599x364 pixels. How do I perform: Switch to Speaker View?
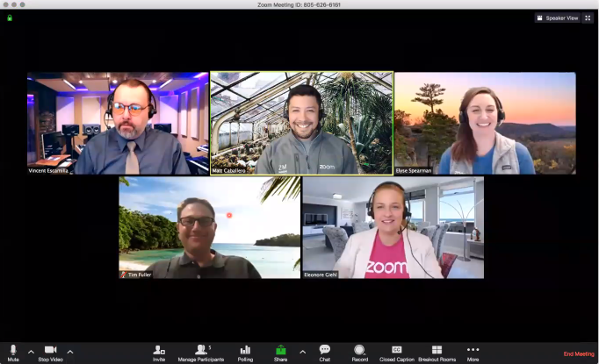click(558, 18)
